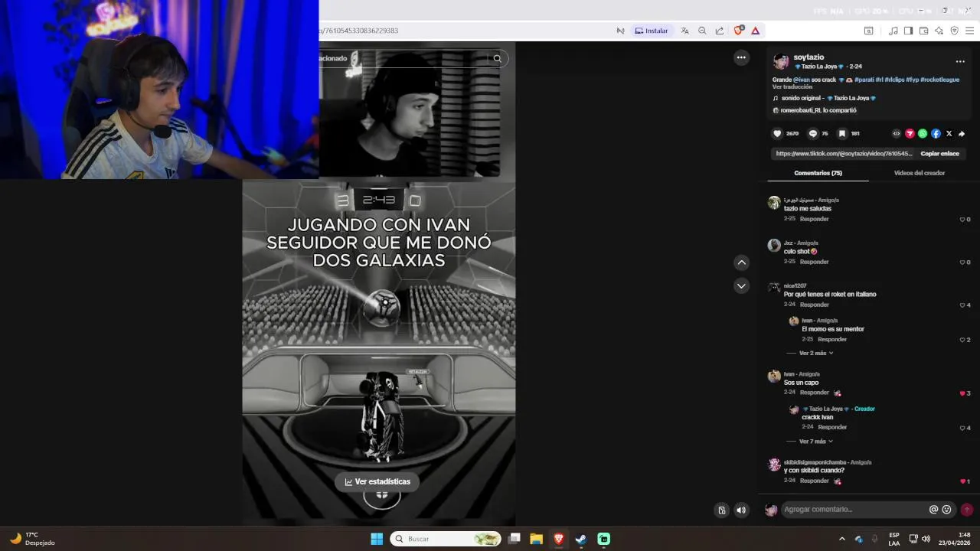Open emoji picker in comment box

pos(946,510)
